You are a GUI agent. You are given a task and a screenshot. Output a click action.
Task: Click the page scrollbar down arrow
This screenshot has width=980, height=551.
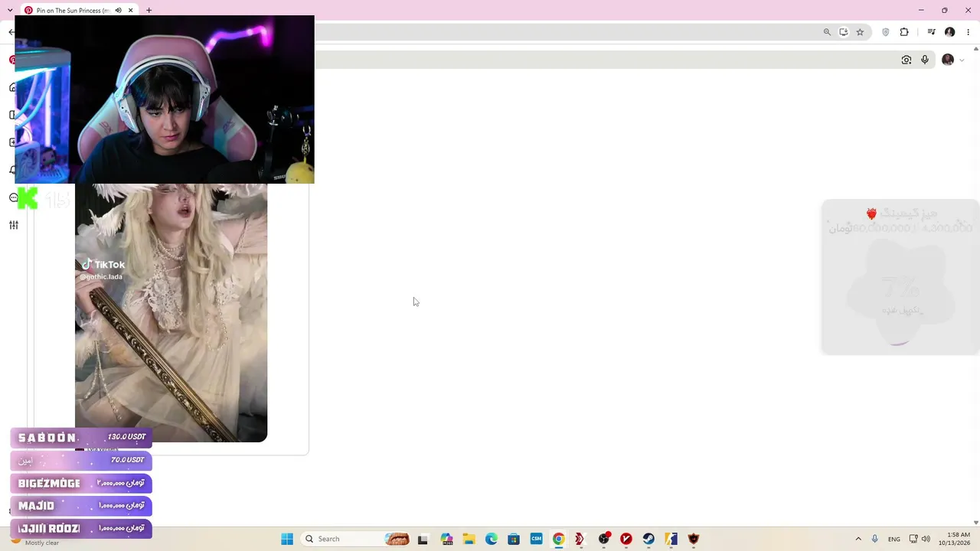[x=975, y=523]
